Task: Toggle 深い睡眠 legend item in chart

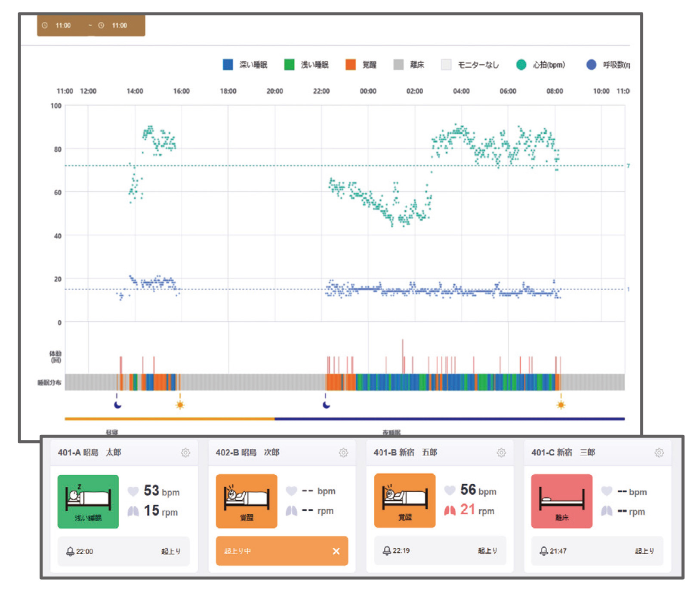Action: tap(245, 65)
